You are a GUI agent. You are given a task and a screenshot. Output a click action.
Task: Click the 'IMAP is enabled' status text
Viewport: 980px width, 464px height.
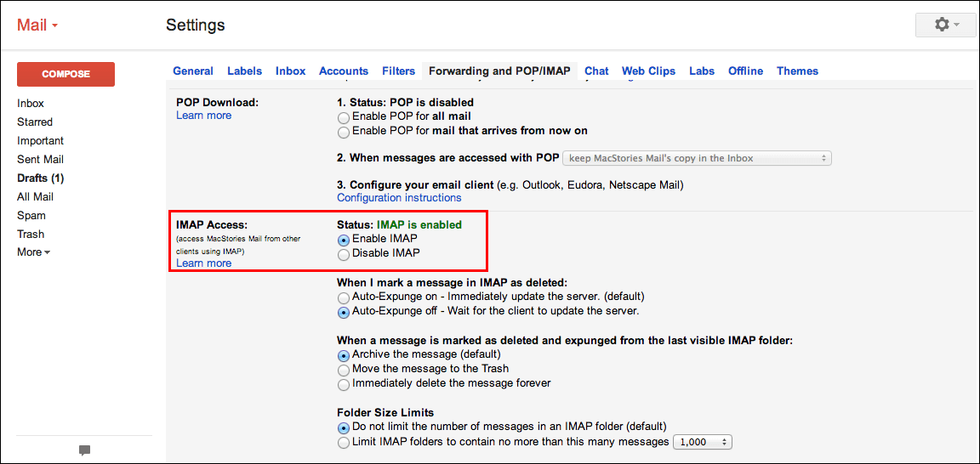click(419, 224)
